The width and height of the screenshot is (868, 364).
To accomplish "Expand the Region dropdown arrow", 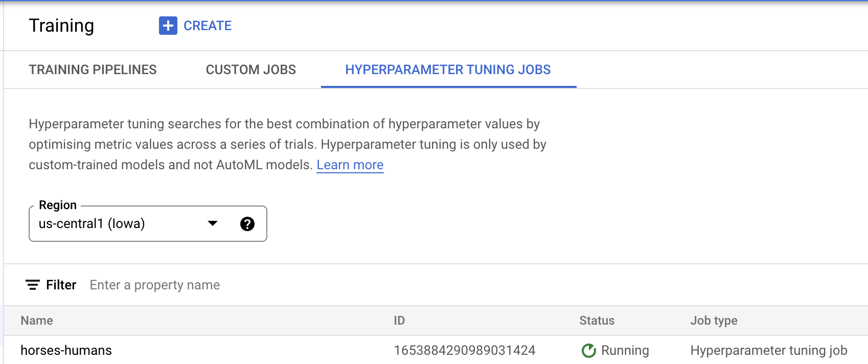I will click(213, 223).
